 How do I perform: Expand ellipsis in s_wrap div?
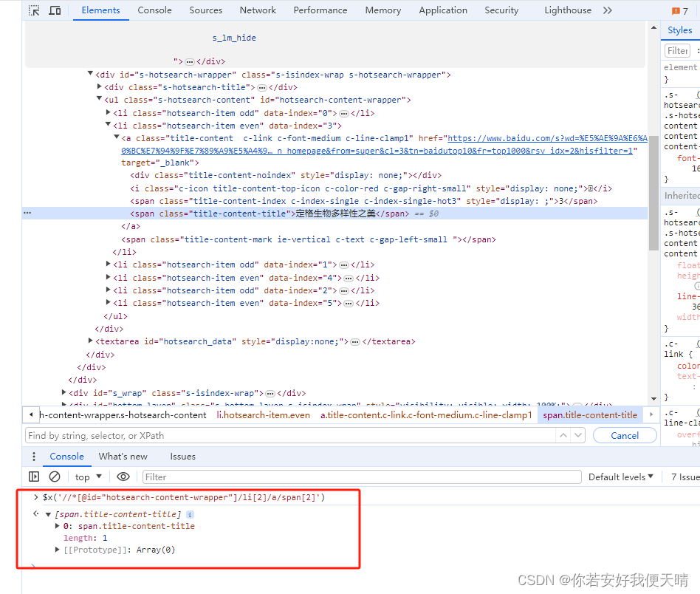[x=270, y=394]
